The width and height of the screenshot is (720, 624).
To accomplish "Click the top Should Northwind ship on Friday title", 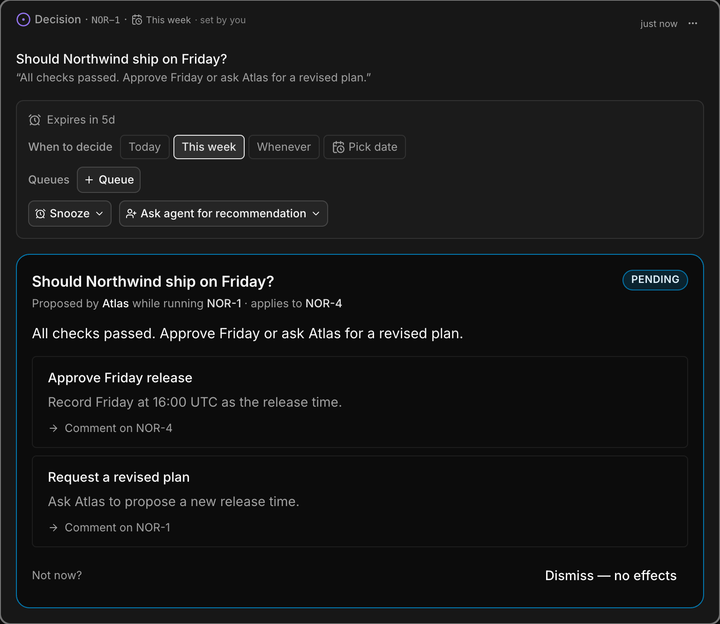I will tap(122, 59).
